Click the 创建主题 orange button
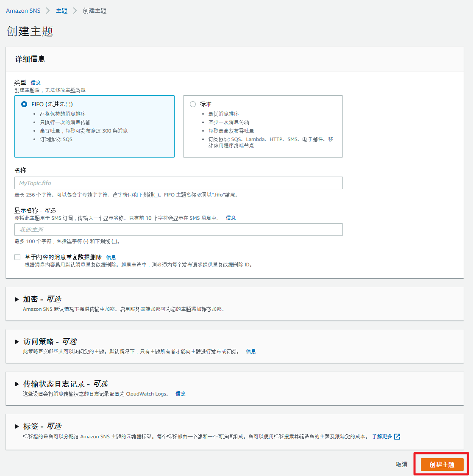473x476 pixels. pos(442,465)
